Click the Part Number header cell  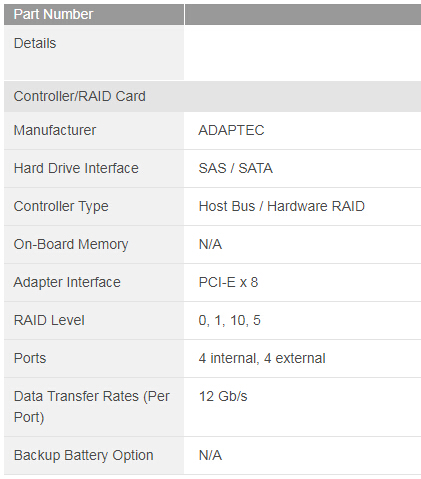[x=94, y=14]
